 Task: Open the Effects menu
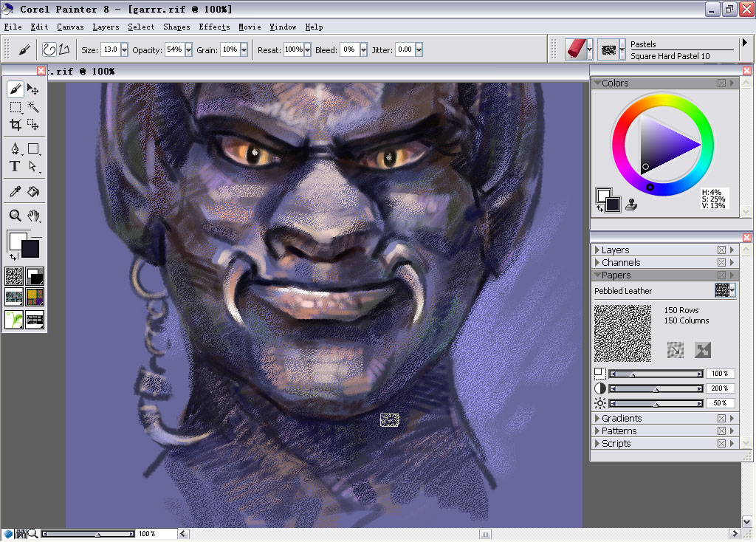[214, 27]
